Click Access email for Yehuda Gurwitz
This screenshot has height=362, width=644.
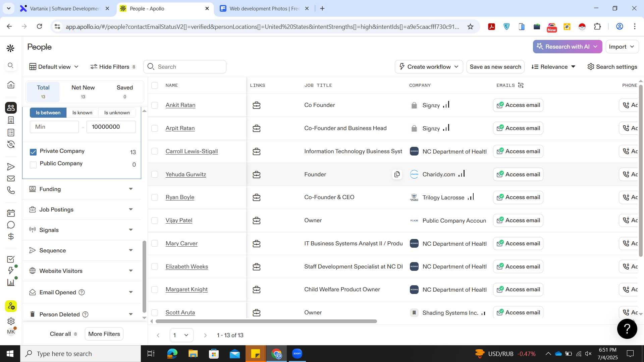(518, 174)
